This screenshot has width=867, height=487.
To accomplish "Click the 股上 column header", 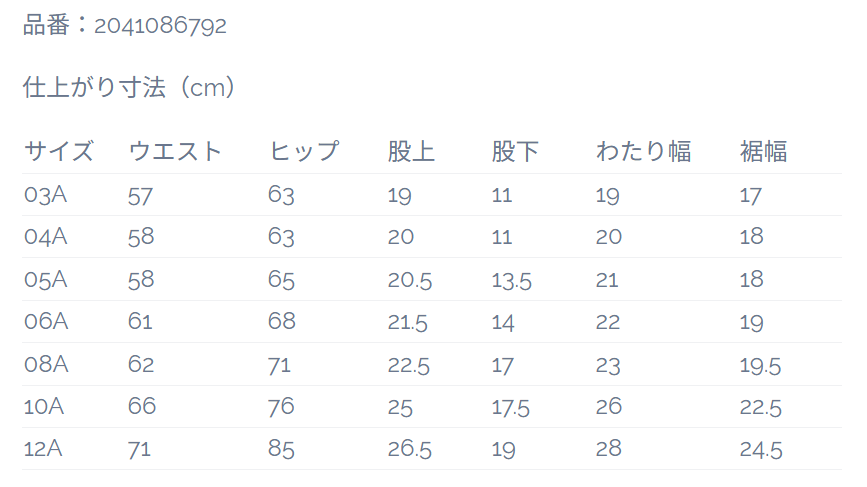I will click(411, 151).
